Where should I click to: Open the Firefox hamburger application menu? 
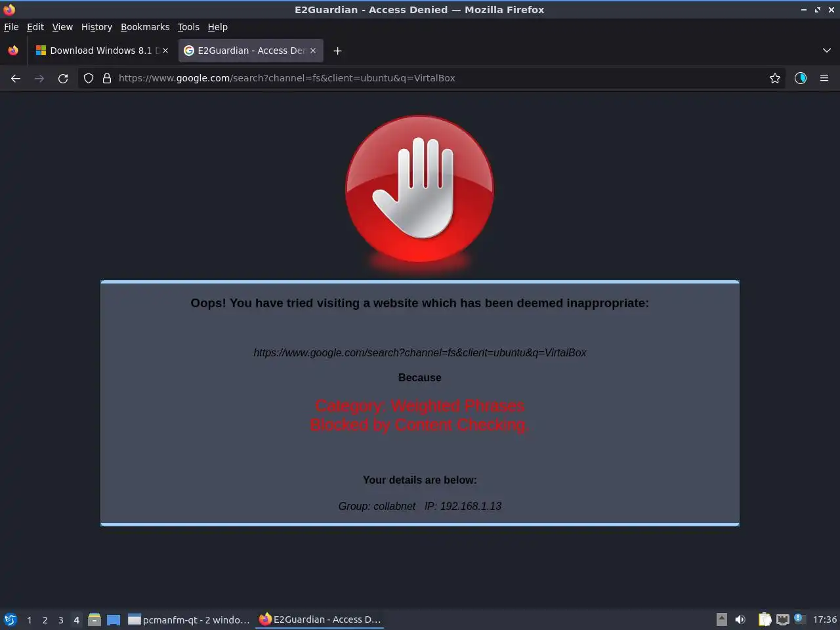click(x=824, y=78)
